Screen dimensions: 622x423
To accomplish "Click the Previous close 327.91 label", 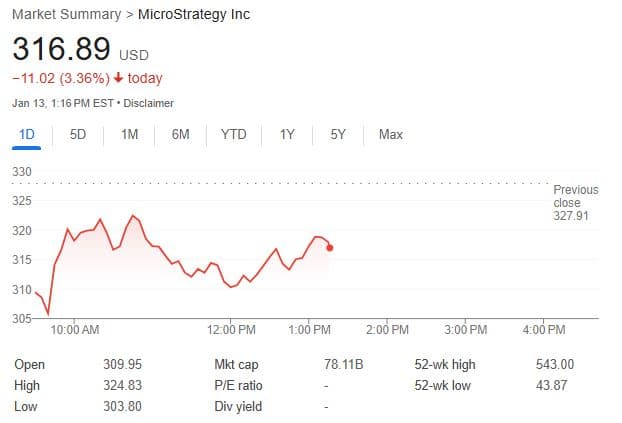I will point(575,202).
